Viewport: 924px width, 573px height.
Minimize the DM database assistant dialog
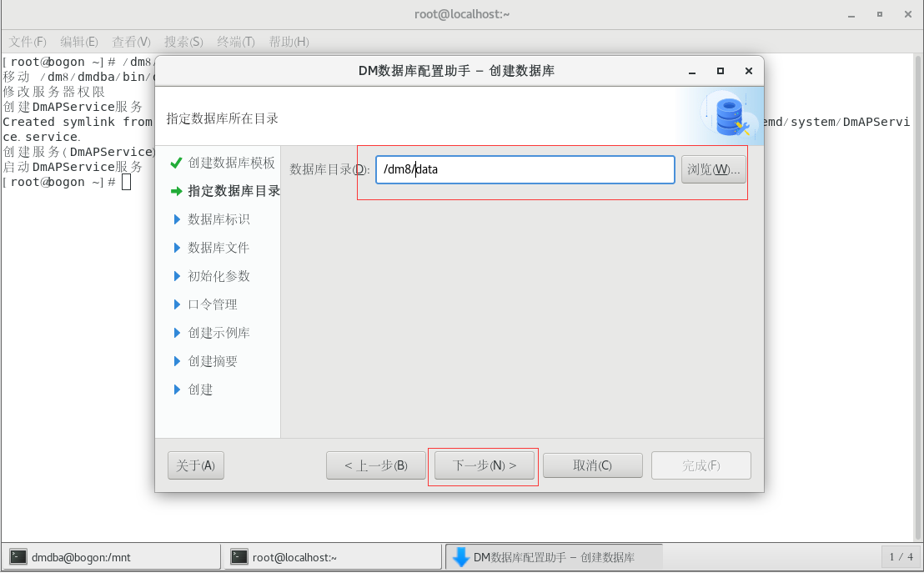(x=692, y=72)
